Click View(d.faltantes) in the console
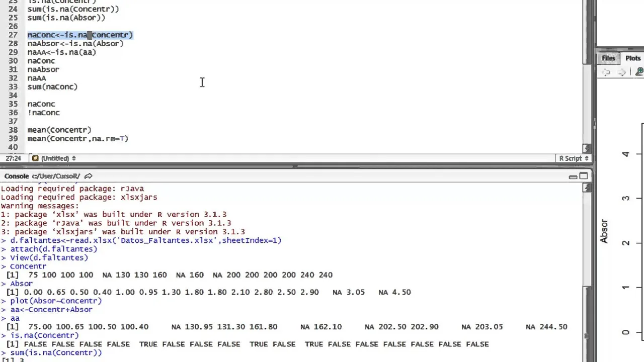Image resolution: width=644 pixels, height=362 pixels. point(45,257)
